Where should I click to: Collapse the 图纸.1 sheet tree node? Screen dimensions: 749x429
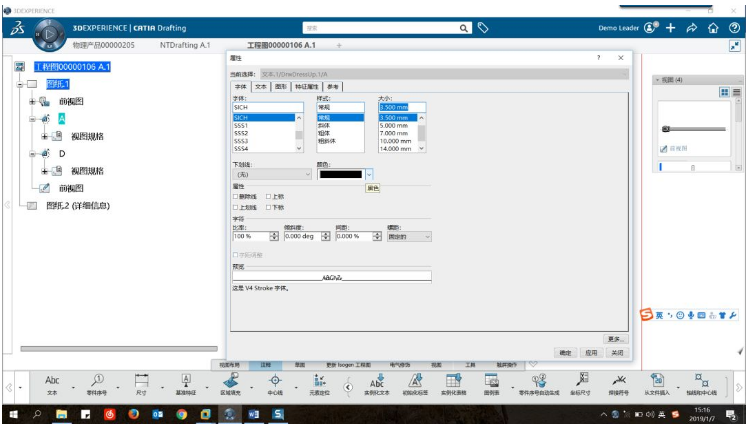pos(20,84)
